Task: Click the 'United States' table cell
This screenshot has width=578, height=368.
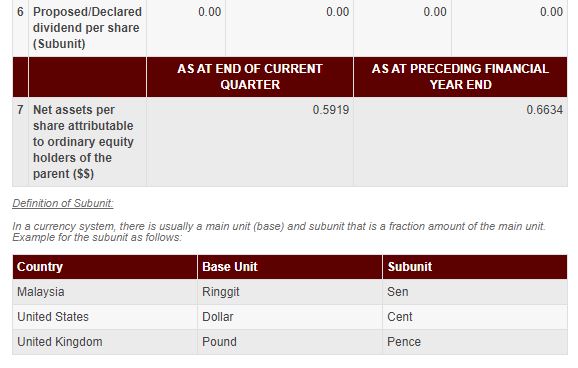Action: pyautogui.click(x=105, y=317)
